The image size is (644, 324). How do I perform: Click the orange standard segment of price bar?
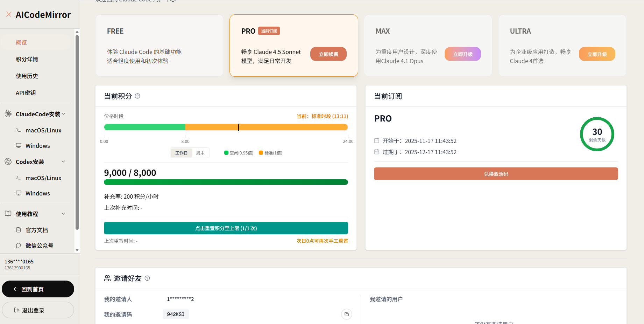point(267,127)
